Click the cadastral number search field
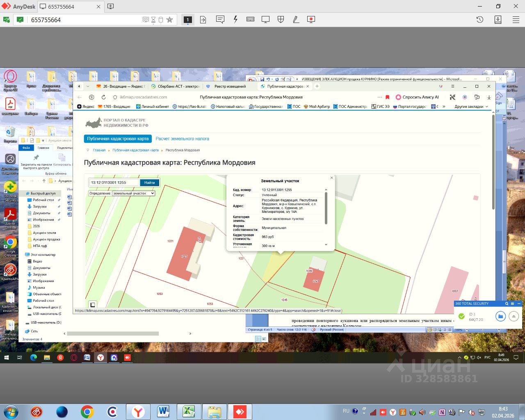Viewport: 525px width, 420px height. (x=114, y=183)
